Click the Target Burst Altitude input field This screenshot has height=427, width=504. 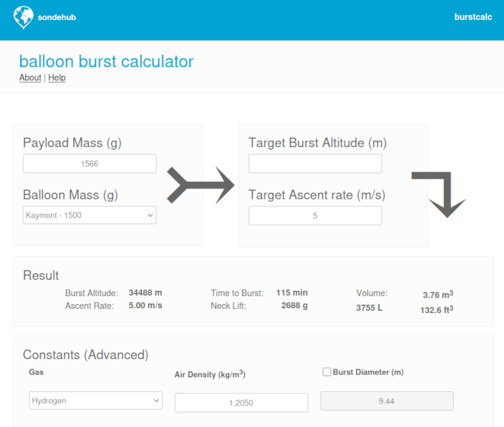click(315, 163)
